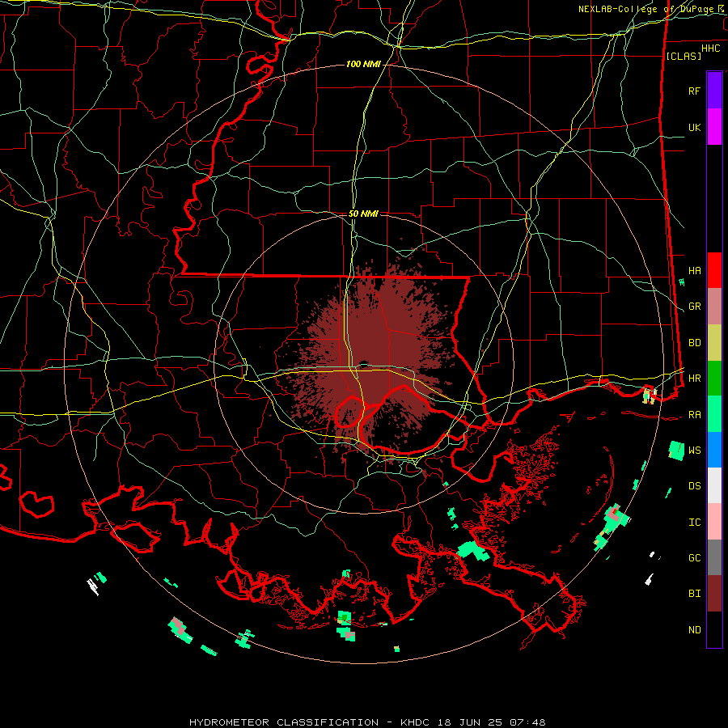Click the 'HR' legend label
This screenshot has height=728, width=728.
(x=694, y=379)
